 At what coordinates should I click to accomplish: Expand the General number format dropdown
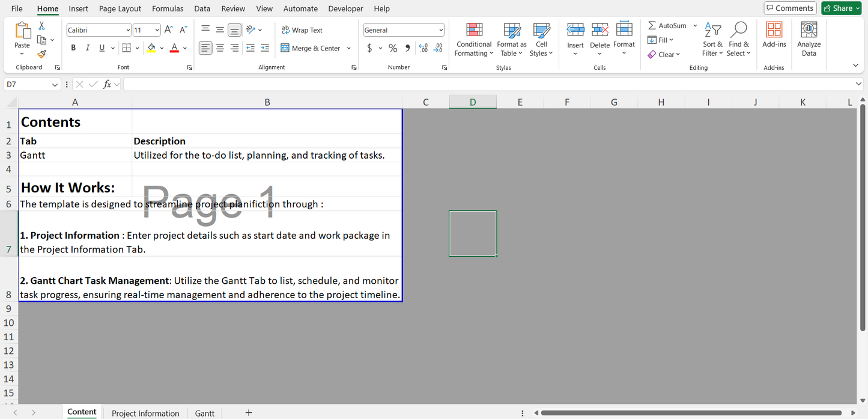coord(441,30)
